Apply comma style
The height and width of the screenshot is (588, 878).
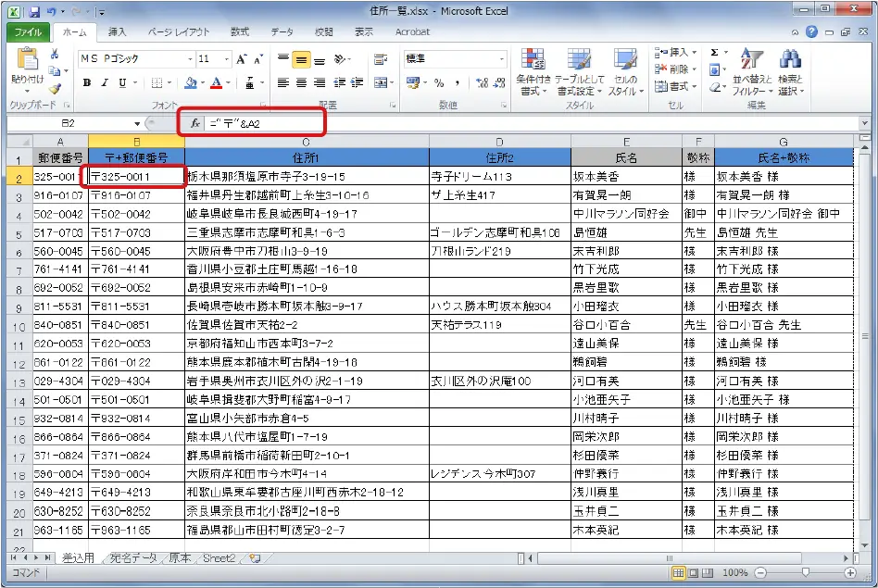click(x=457, y=83)
